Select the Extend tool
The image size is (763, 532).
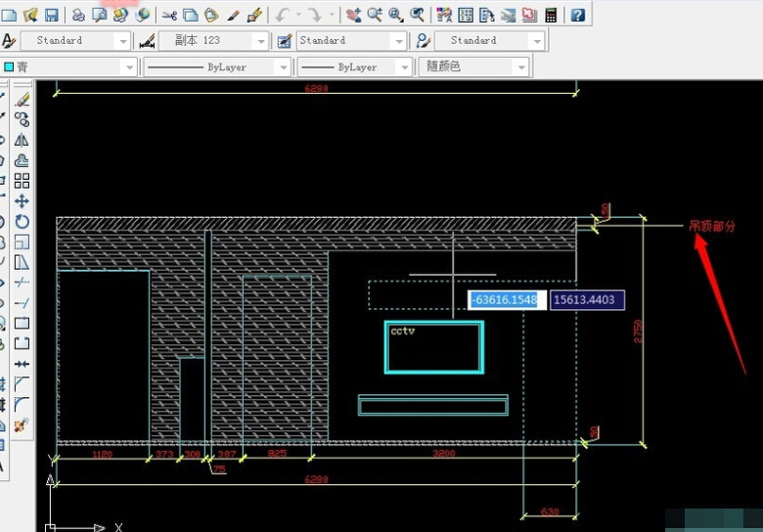(22, 302)
